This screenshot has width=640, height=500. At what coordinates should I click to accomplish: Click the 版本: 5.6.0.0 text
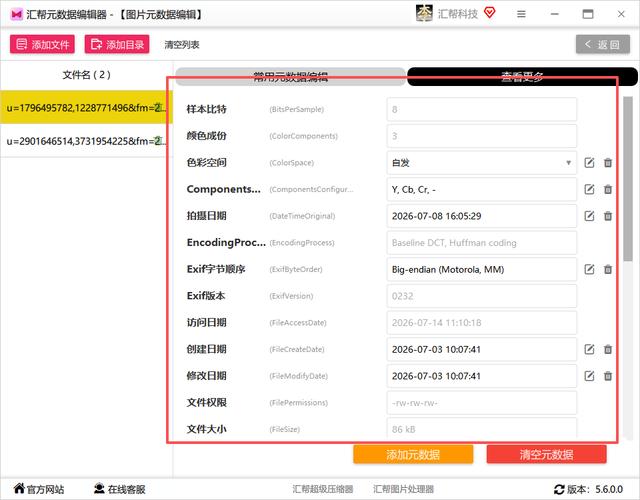(x=595, y=489)
